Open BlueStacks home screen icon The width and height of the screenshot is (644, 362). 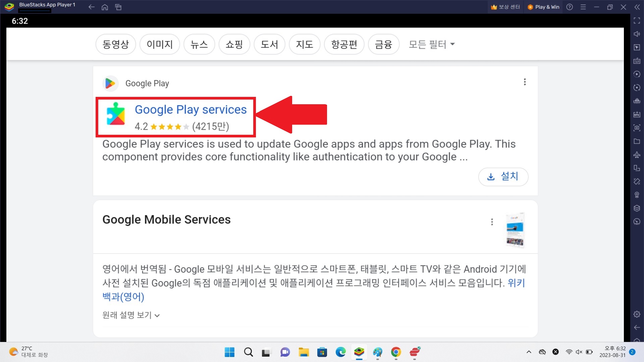coord(105,7)
